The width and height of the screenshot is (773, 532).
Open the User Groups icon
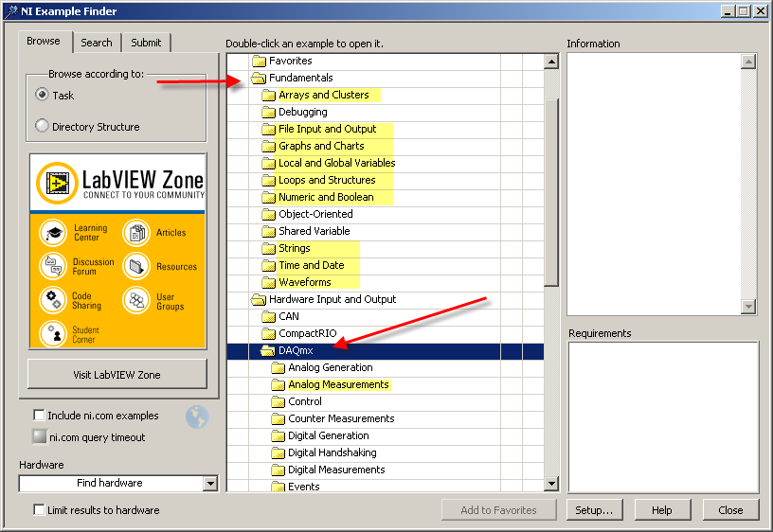tap(136, 300)
